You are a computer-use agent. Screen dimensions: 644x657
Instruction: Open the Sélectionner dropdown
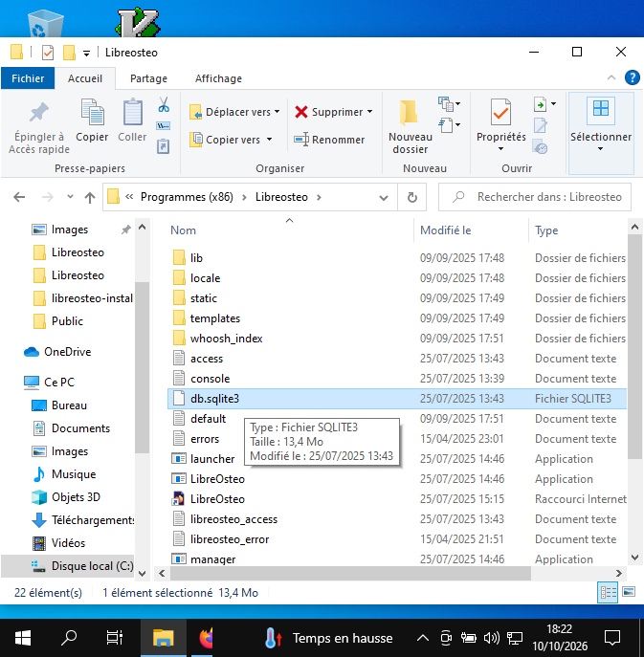click(x=600, y=149)
